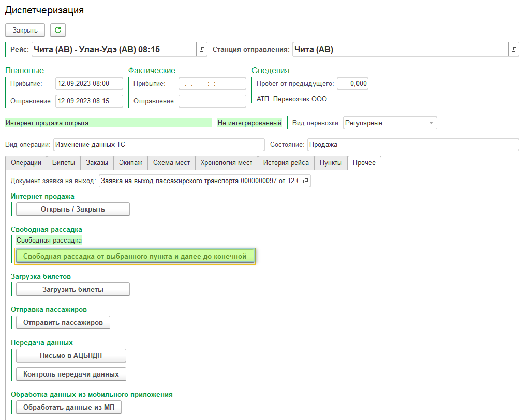Screen dimensions: 520x420
Task: Open the Станция отправления link icon
Action: (513, 50)
